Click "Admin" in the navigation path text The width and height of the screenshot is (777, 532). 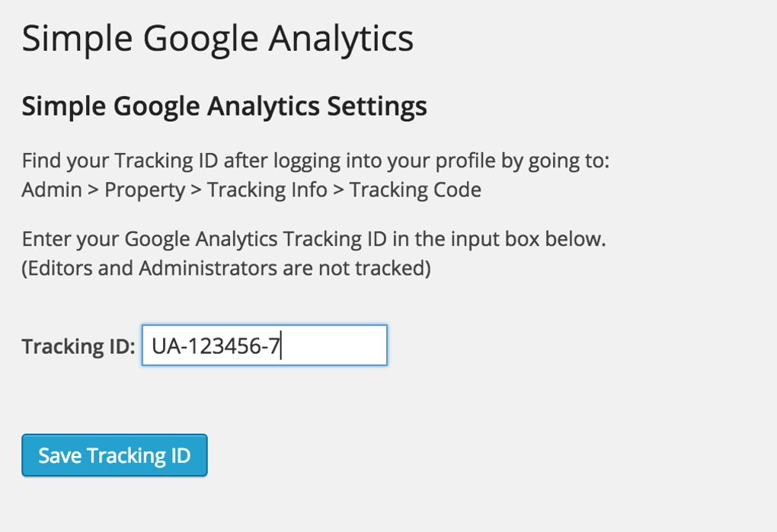coord(52,190)
